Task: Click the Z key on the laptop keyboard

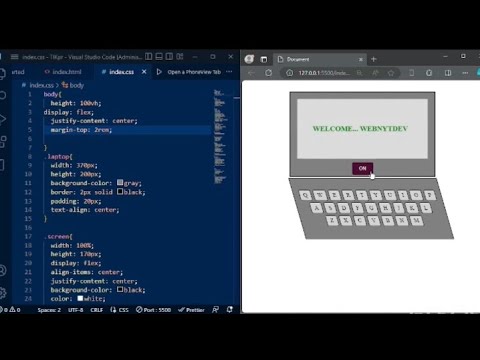Action: coord(331,221)
